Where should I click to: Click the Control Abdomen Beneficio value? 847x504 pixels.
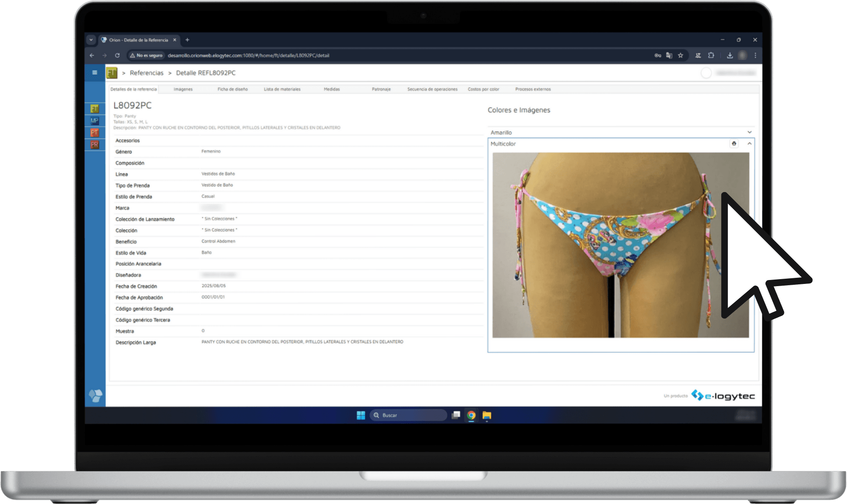218,241
